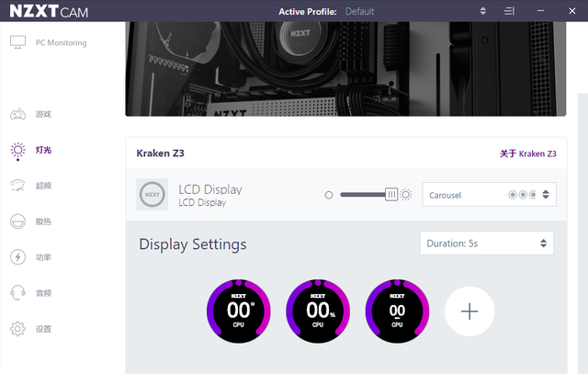Image resolution: width=588 pixels, height=374 pixels.
Task: Click the monitor icon beside PC Monitoring
Action: coord(17,42)
